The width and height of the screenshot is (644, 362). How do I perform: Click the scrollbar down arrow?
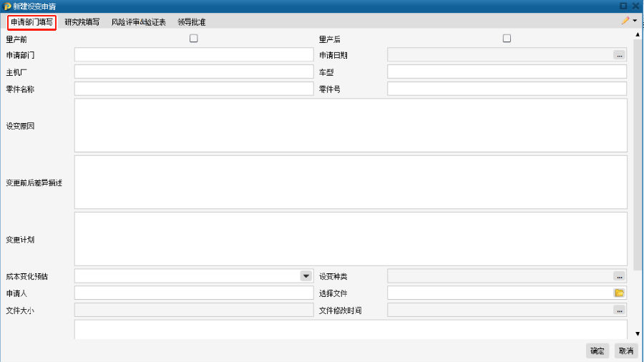pos(638,333)
